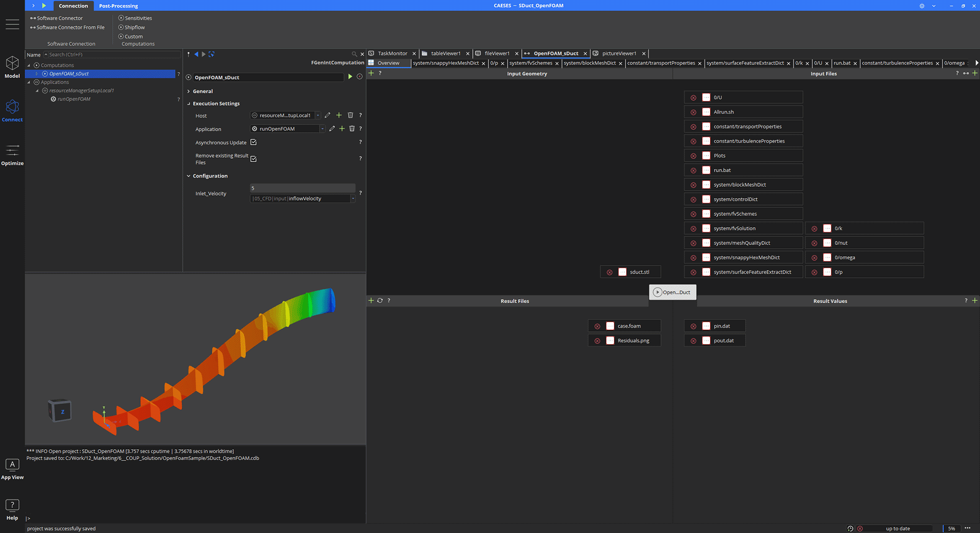This screenshot has height=533, width=980.
Task: Click the orientation cube in the 3D view
Action: [60, 410]
